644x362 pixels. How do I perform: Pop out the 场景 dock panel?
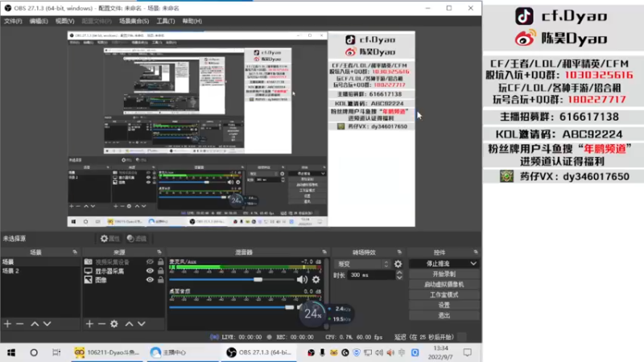click(x=75, y=252)
